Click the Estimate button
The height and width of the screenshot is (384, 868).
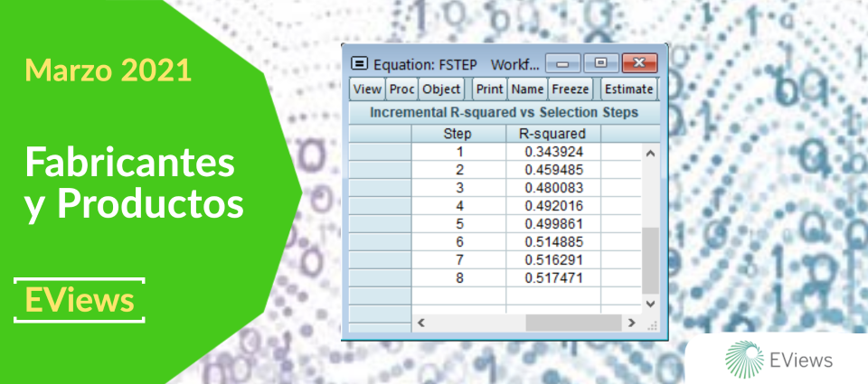629,89
